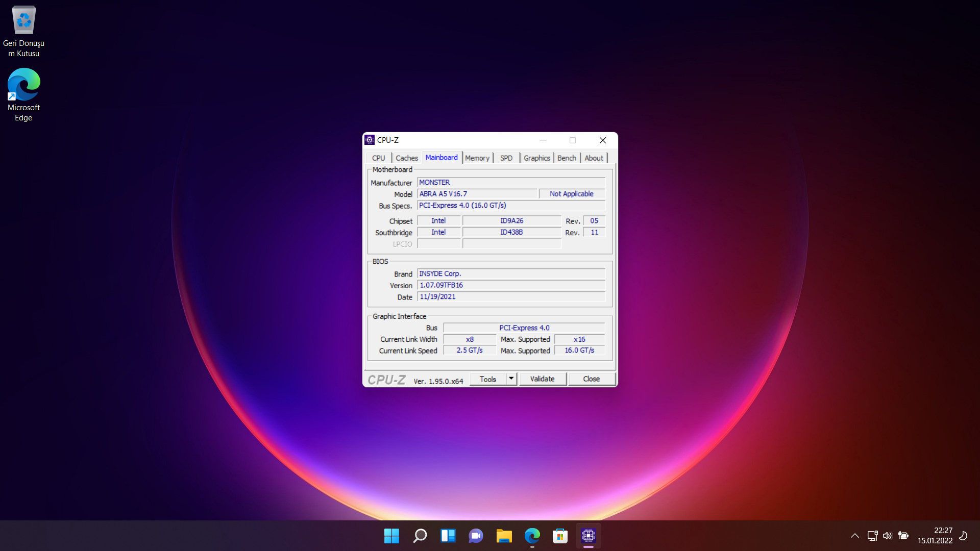Click the volume speaker tray icon
The height and width of the screenshot is (551, 980).
tap(888, 536)
